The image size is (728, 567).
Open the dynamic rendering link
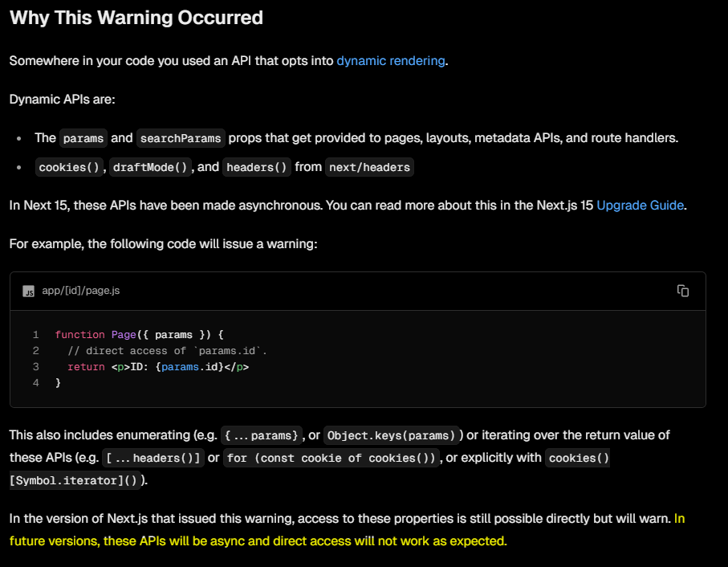click(x=390, y=61)
